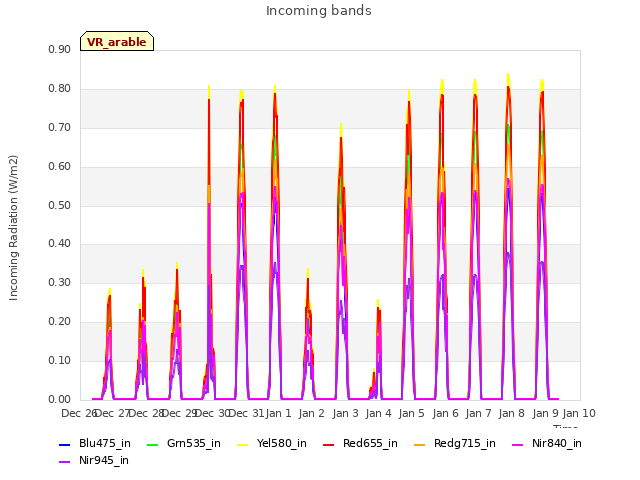
Task: Toggle the Nir840_in legend entry
Action: [547, 443]
